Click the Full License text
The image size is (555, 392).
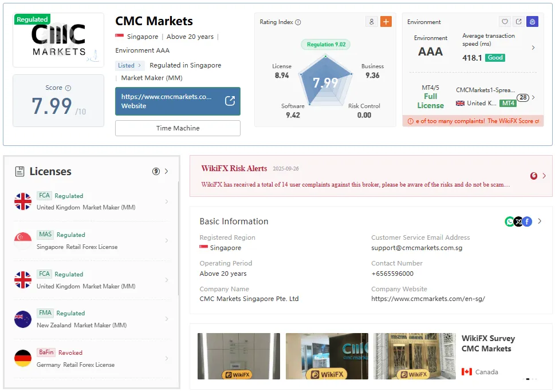tap(430, 101)
